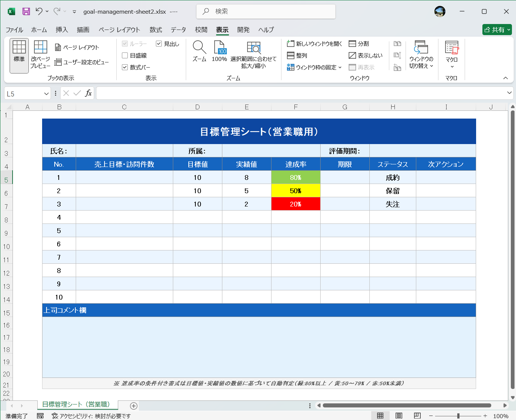
Task: Expand the formula bar
Action: click(x=509, y=93)
